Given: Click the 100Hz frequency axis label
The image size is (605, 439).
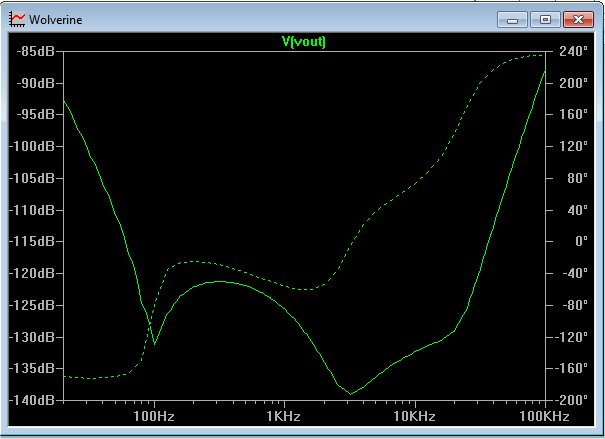Looking at the screenshot, I should 154,416.
